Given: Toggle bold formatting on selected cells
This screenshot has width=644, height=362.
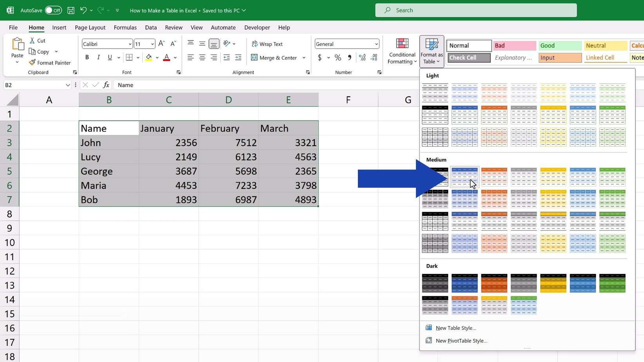Looking at the screenshot, I should [87, 57].
